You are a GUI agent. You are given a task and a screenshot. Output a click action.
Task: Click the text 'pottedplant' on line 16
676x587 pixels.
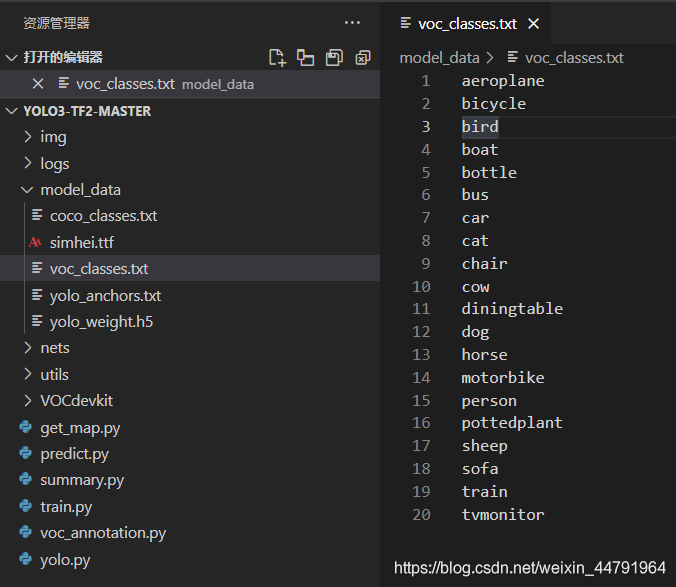(512, 423)
